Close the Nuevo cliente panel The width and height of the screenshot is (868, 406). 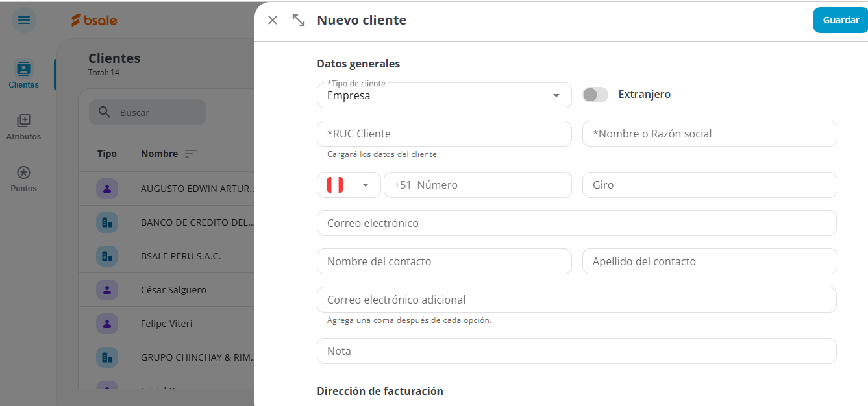tap(273, 20)
